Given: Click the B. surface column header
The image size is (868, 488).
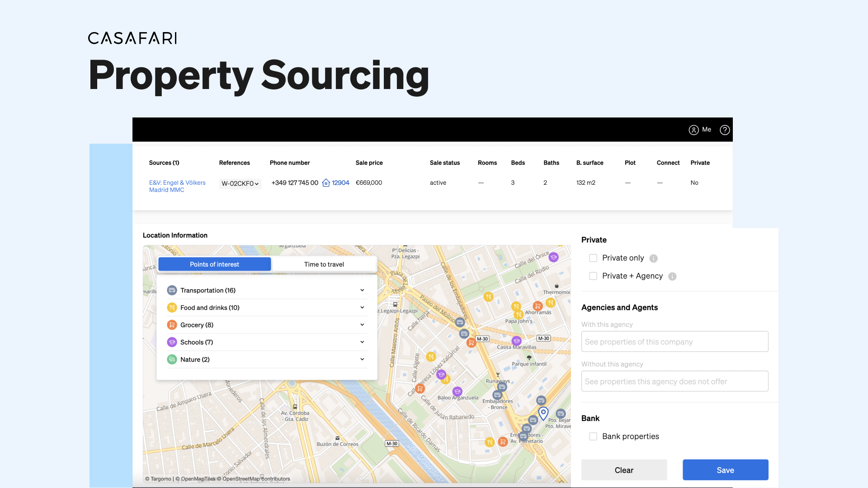Looking at the screenshot, I should click(x=590, y=163).
